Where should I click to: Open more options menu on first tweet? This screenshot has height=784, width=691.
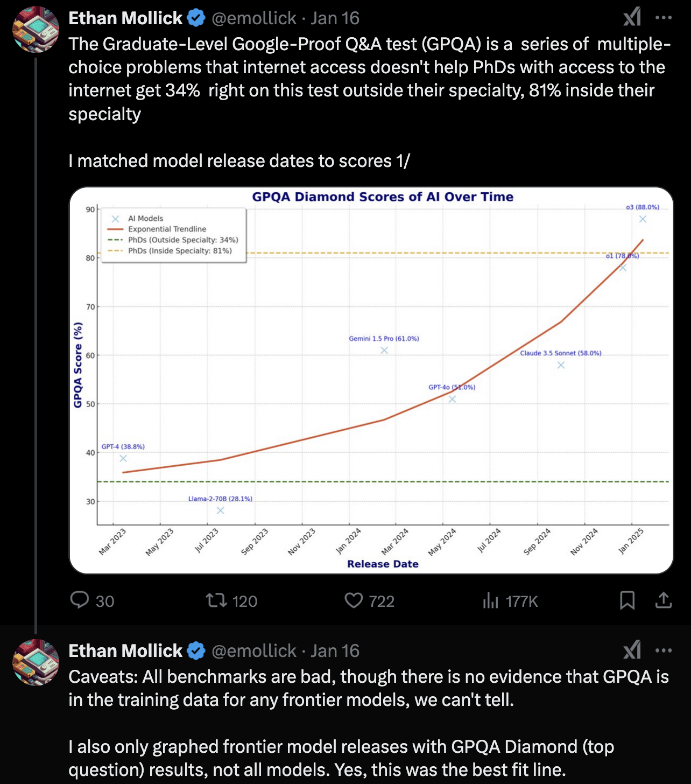tap(664, 18)
